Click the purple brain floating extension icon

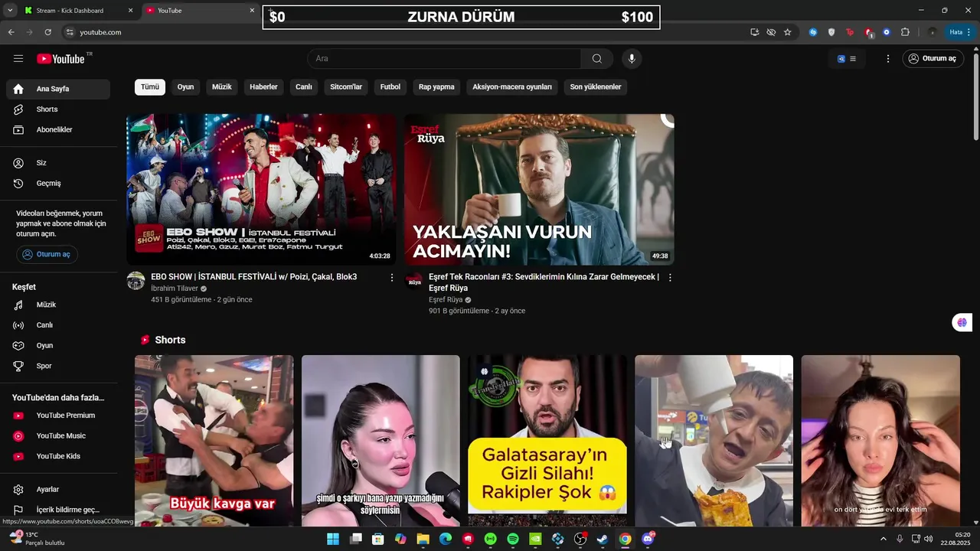[962, 322]
